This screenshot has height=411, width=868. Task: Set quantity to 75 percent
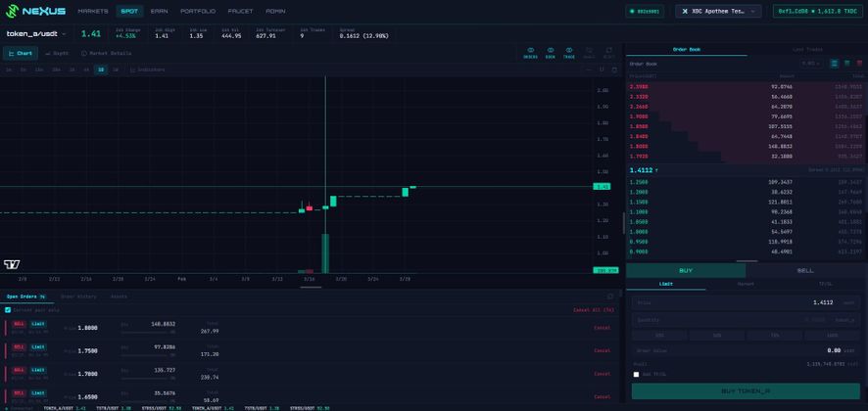pos(775,336)
